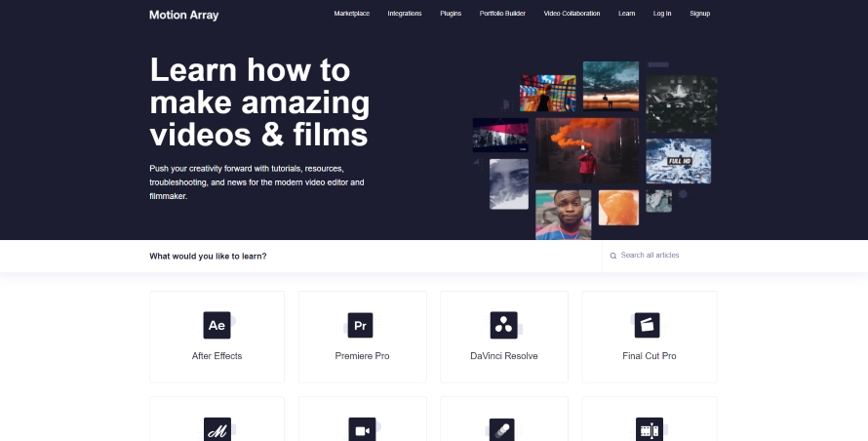
Task: Click the DaVinci Resolve logo icon
Action: click(503, 325)
